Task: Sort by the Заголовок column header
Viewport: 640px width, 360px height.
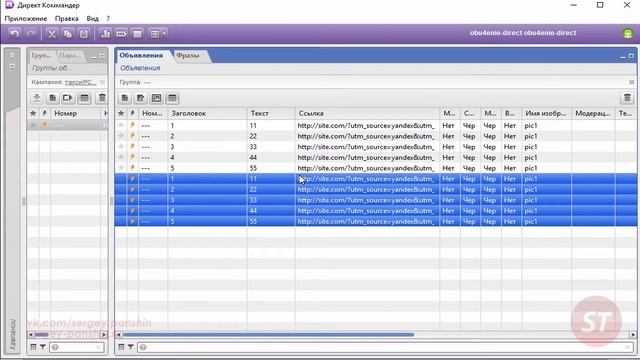Action: point(207,113)
